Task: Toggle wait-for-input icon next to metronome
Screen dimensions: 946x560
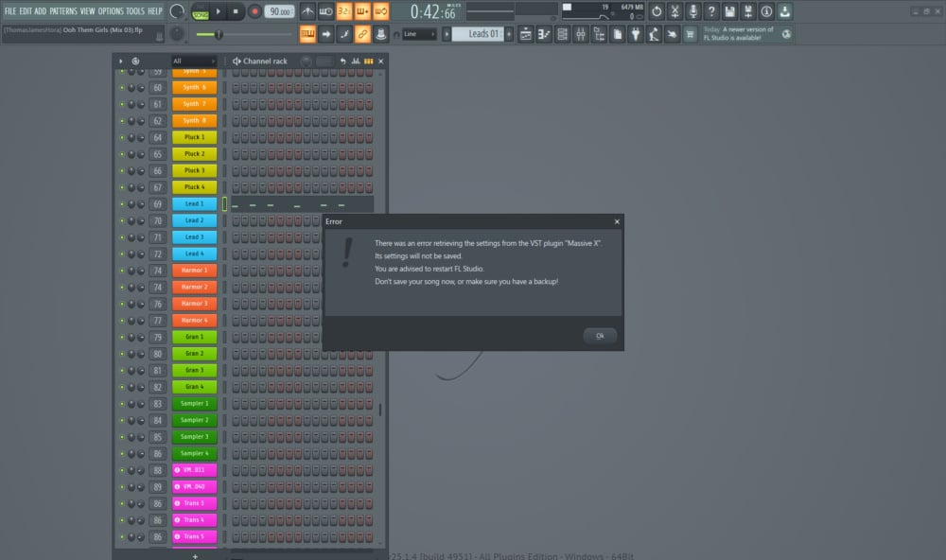Action: [325, 11]
